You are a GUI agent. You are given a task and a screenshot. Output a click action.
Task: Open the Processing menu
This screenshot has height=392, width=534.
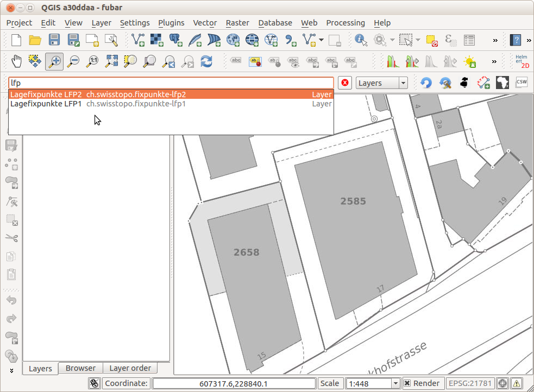[345, 23]
